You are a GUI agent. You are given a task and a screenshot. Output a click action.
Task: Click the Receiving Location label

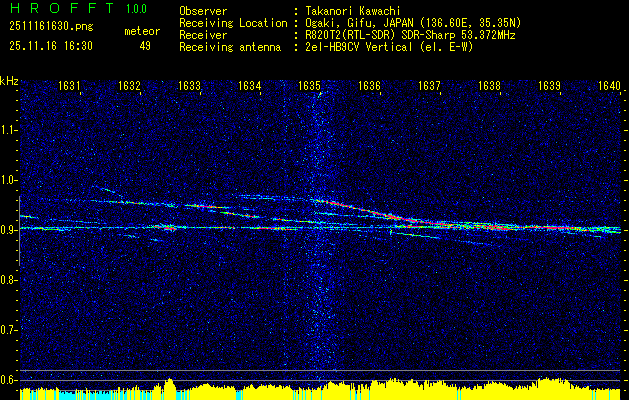(233, 23)
